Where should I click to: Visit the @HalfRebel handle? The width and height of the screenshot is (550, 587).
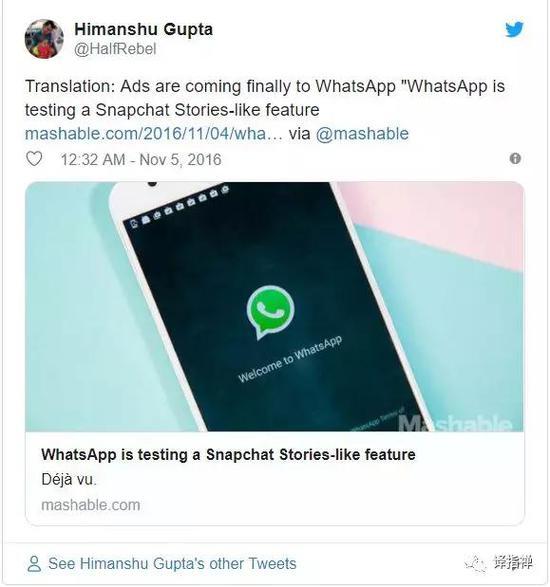pos(115,49)
